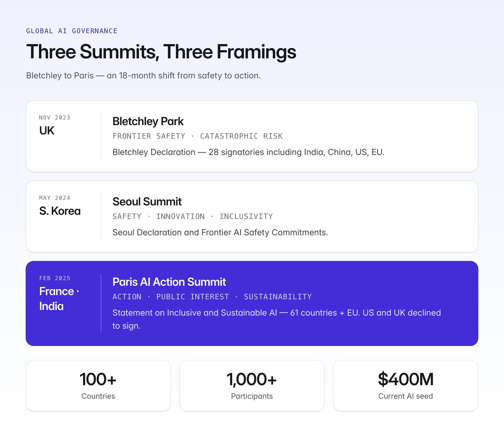The width and height of the screenshot is (504, 437).
Task: Click the "FEB 2025" date label
Action: coord(55,278)
